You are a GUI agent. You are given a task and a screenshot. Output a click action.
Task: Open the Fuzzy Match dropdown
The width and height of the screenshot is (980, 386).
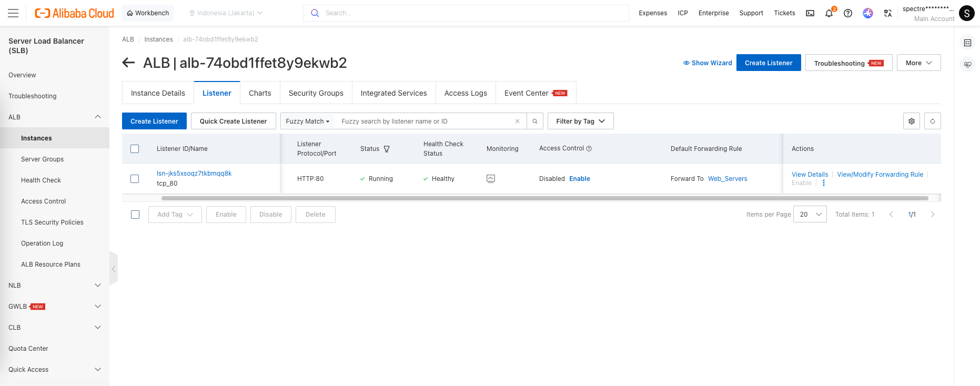click(308, 121)
